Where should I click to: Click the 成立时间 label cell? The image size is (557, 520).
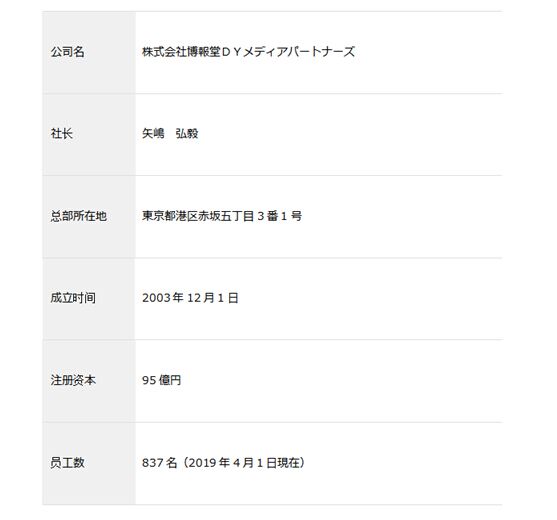(89, 299)
